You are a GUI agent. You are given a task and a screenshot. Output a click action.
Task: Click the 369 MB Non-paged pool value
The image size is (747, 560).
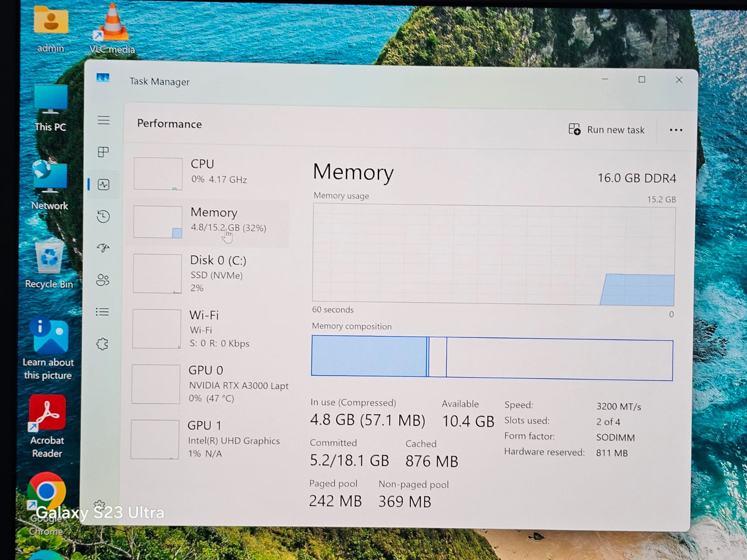pos(404,502)
